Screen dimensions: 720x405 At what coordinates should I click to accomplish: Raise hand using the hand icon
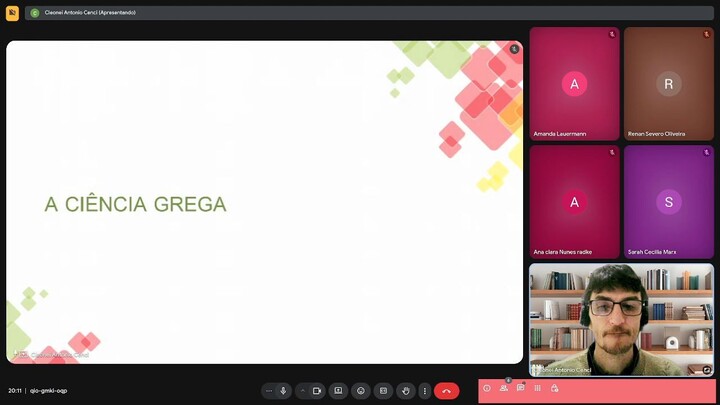(x=405, y=391)
